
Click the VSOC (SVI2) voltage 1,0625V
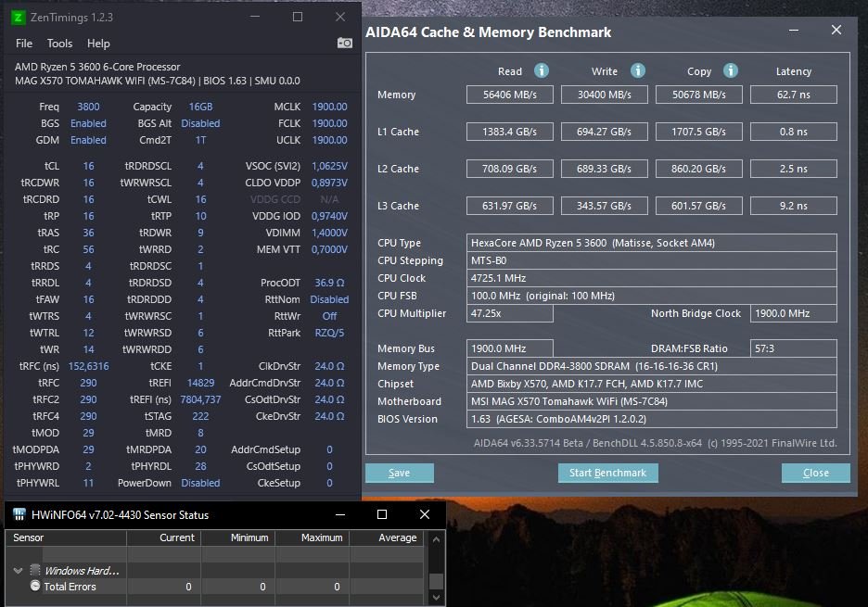(x=330, y=166)
